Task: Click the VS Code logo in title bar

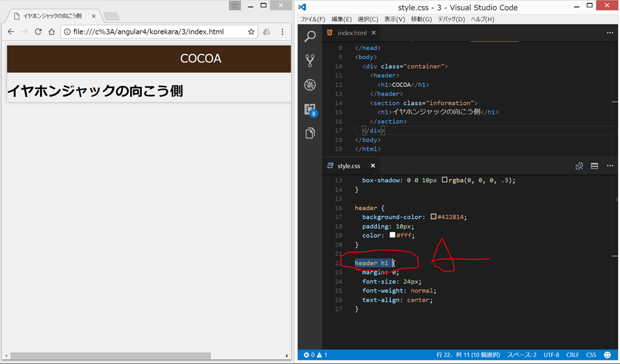Action: click(303, 7)
